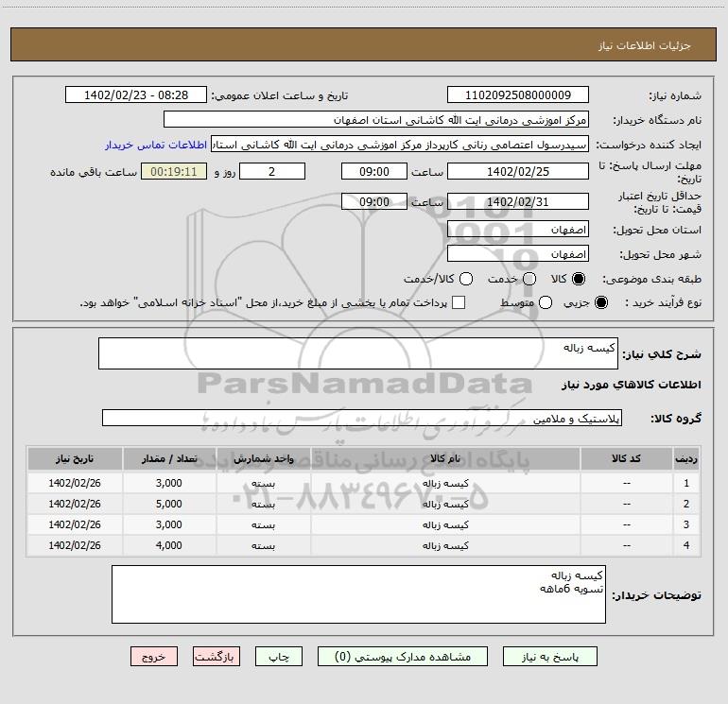This screenshot has height=704, width=728.
Task: Click the buyer organization name field
Action: coord(376,119)
